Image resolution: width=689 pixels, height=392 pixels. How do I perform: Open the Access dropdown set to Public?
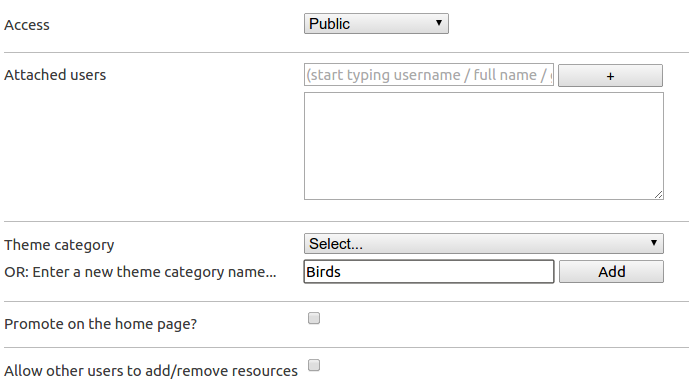[376, 24]
